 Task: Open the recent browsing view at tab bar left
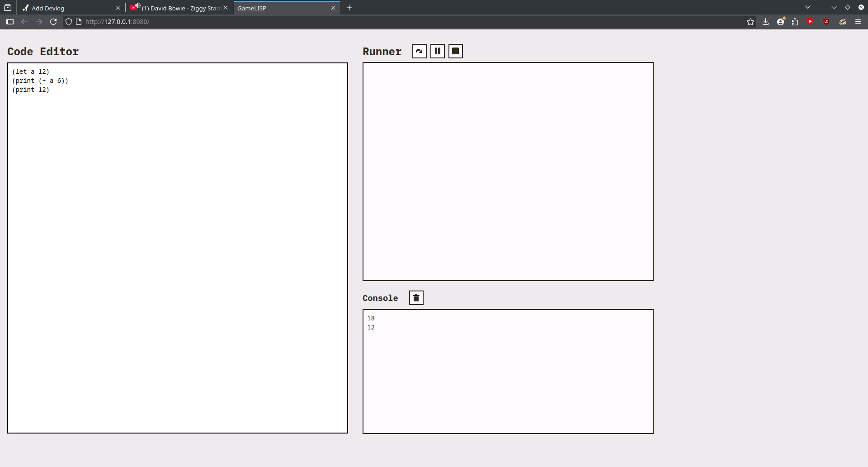[8, 8]
